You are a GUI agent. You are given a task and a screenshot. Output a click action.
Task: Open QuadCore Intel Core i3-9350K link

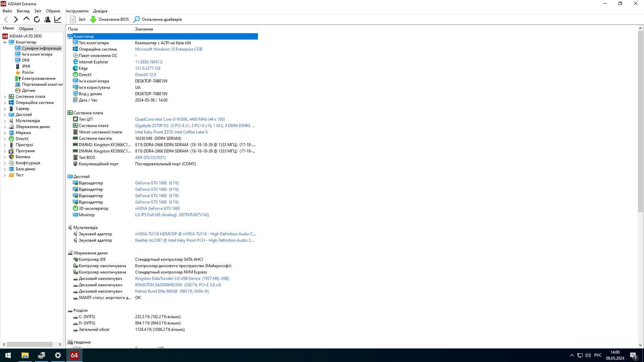[x=180, y=119]
